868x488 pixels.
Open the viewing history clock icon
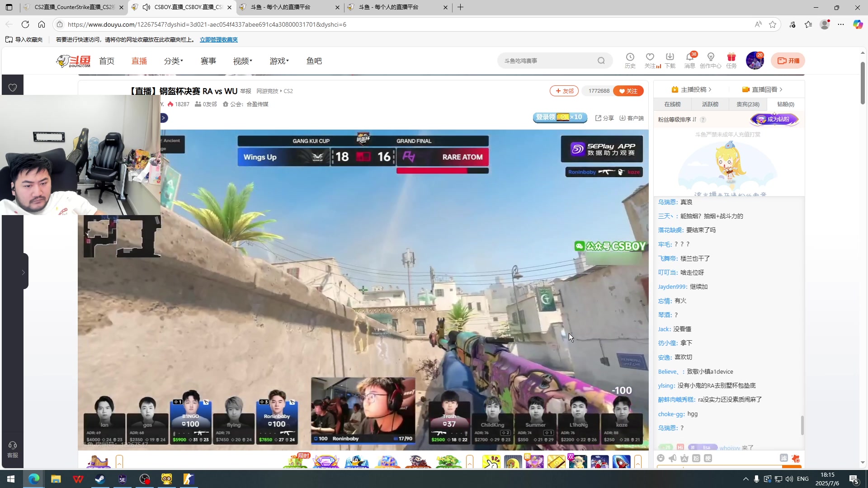[630, 57]
